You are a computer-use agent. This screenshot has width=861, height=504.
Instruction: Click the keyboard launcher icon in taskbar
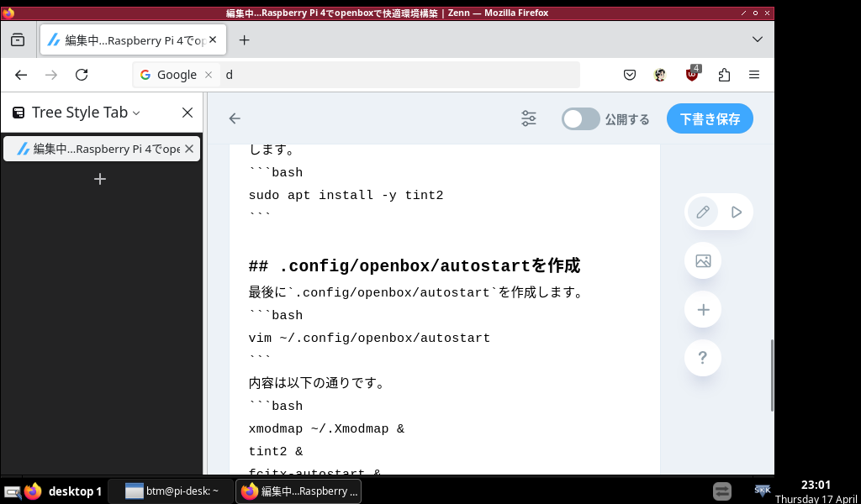(x=12, y=491)
